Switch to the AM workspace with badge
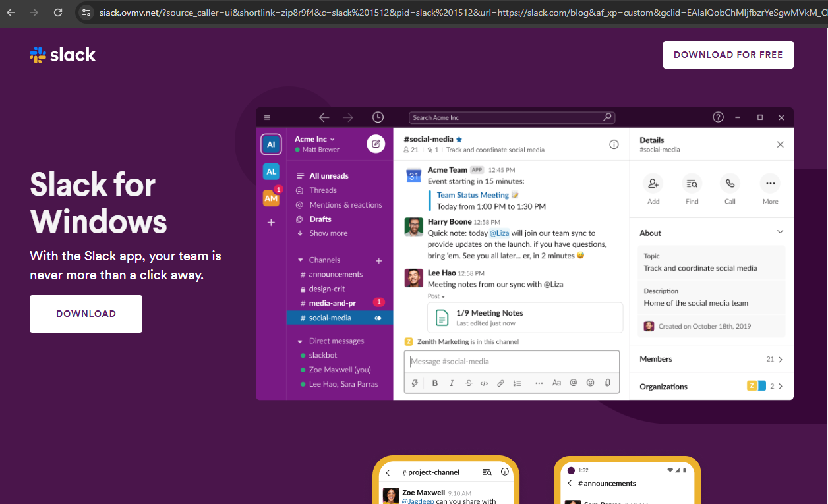Screen dimensions: 828x504 tap(272, 197)
